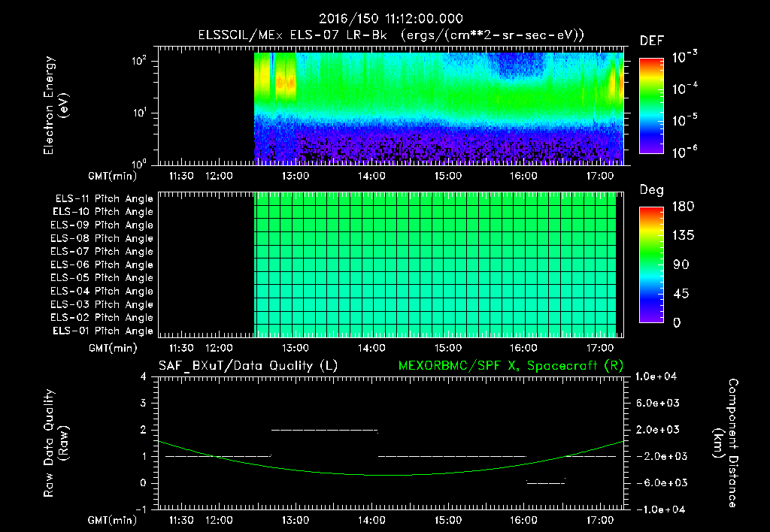
Task: Click the 'DEF' colorbar label
Action: pyautogui.click(x=652, y=41)
